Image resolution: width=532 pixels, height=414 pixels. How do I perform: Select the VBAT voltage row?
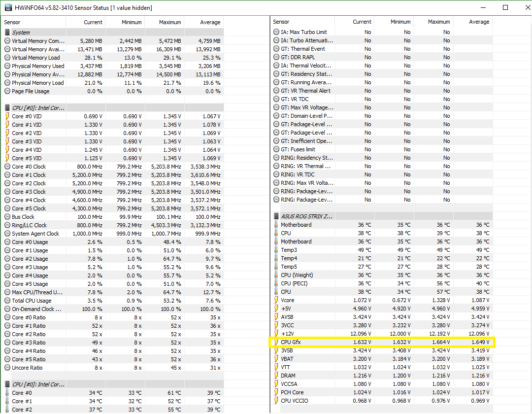pyautogui.click(x=382, y=359)
